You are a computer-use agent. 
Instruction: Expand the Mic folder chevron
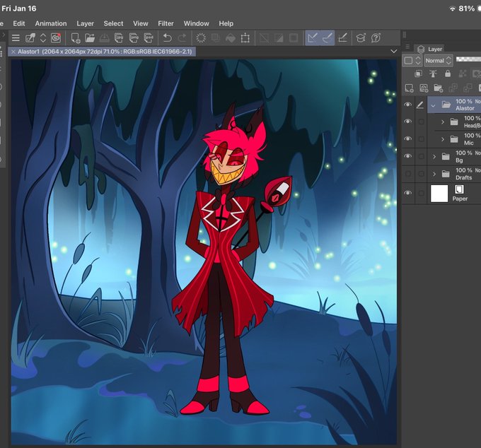coord(443,139)
